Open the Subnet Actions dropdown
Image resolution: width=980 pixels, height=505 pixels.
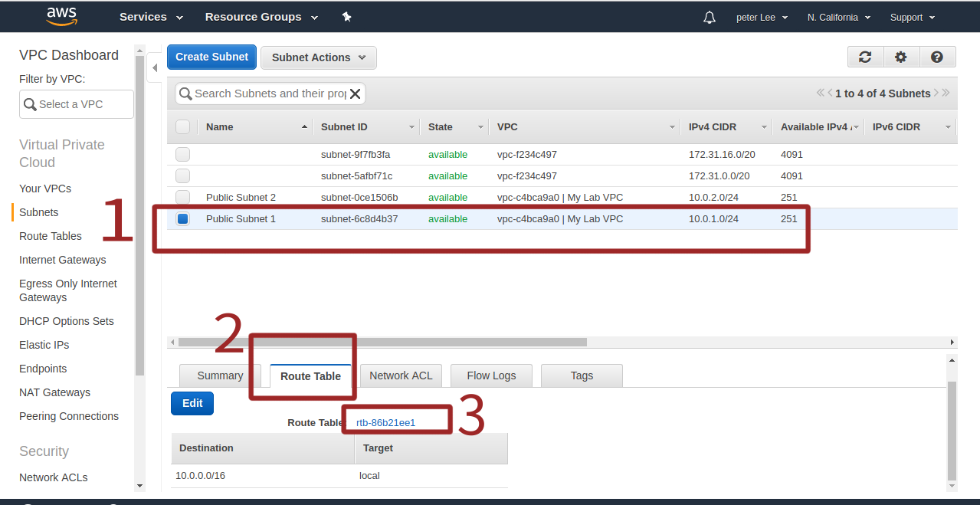tap(318, 57)
